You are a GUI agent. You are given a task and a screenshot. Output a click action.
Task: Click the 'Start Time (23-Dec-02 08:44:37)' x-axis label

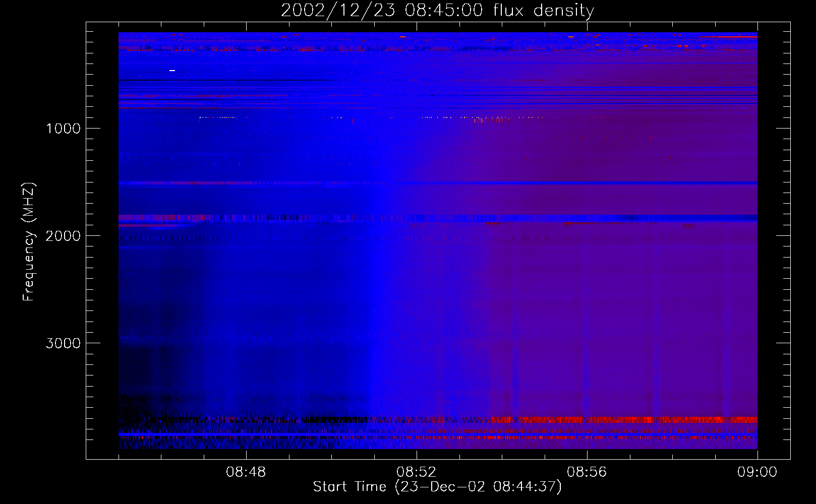(437, 487)
